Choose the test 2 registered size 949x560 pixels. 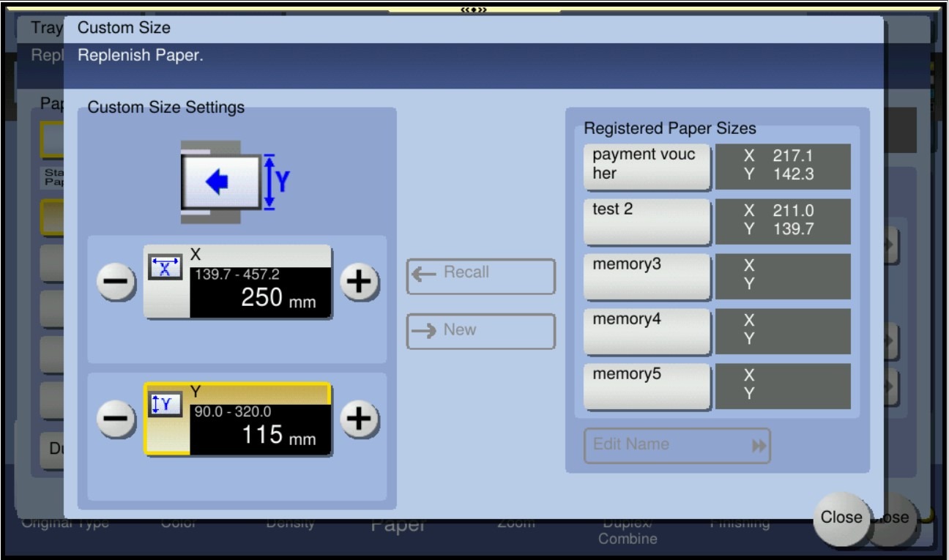[647, 220]
